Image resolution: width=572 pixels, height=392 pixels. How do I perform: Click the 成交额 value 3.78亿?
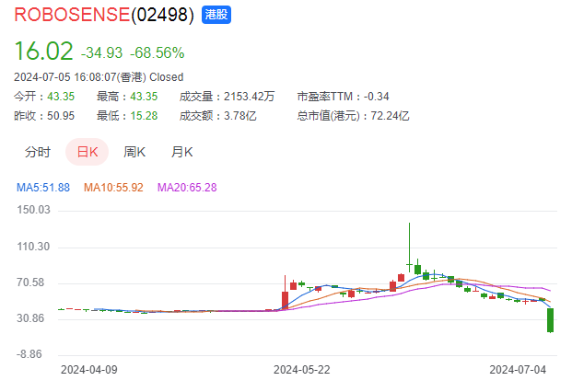click(x=240, y=116)
